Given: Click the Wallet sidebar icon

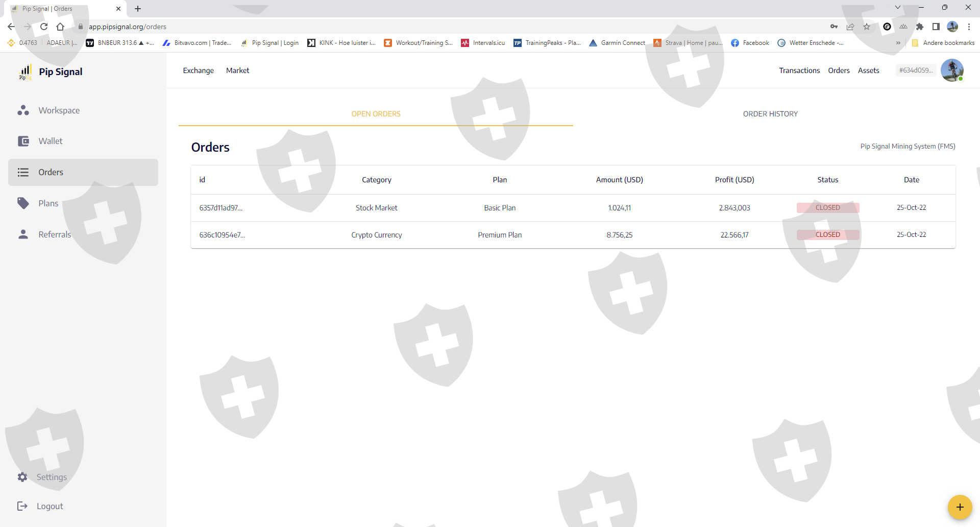Looking at the screenshot, I should point(23,141).
